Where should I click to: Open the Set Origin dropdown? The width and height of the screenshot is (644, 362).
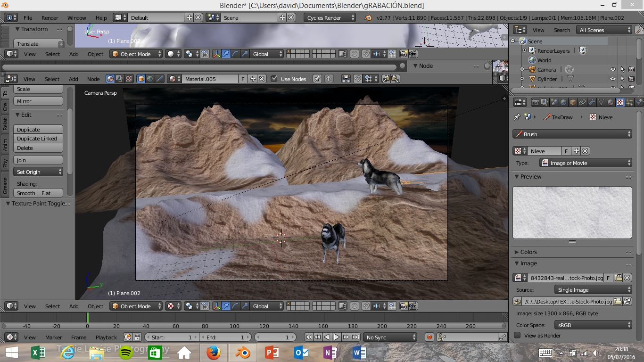39,172
